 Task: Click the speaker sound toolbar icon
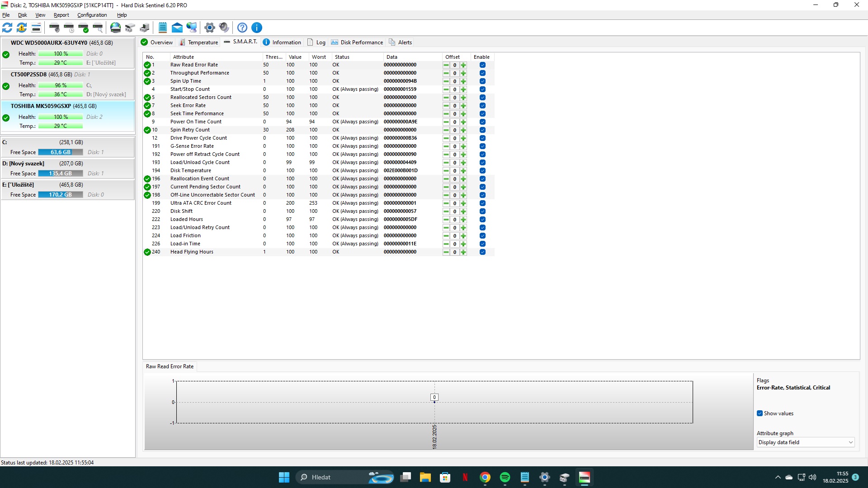(x=224, y=28)
